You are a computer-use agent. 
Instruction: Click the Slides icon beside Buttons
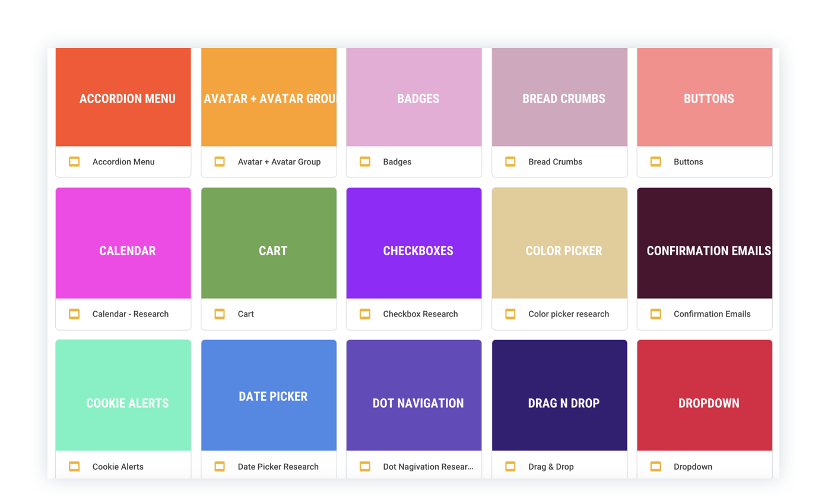coord(656,161)
